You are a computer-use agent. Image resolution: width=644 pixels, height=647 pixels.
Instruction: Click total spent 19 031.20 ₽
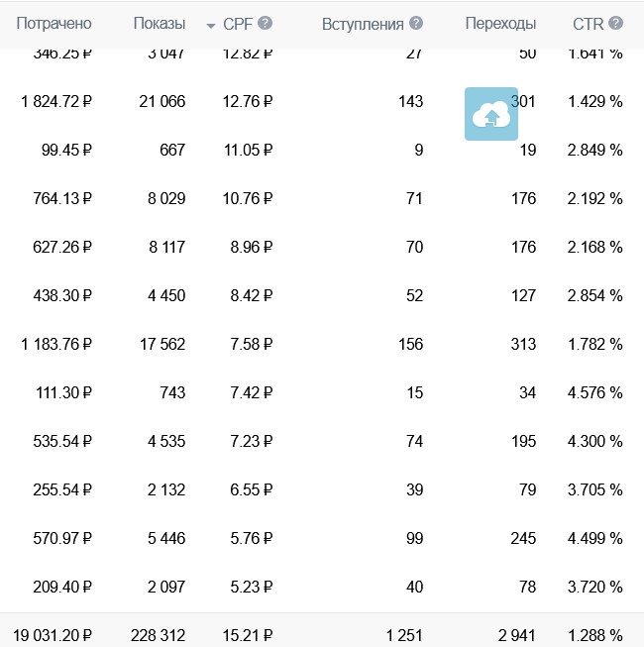(x=53, y=635)
